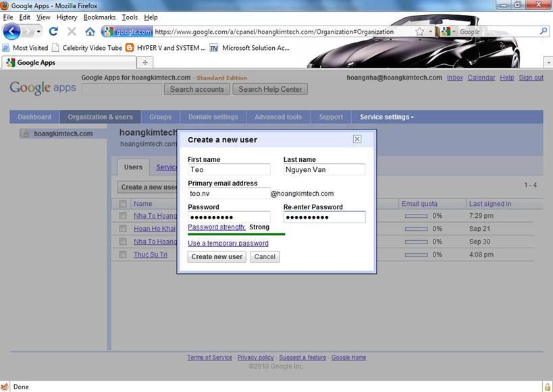Click the search magnifier icon in search box
Viewport: 553px width, 392px height.
pos(544,32)
